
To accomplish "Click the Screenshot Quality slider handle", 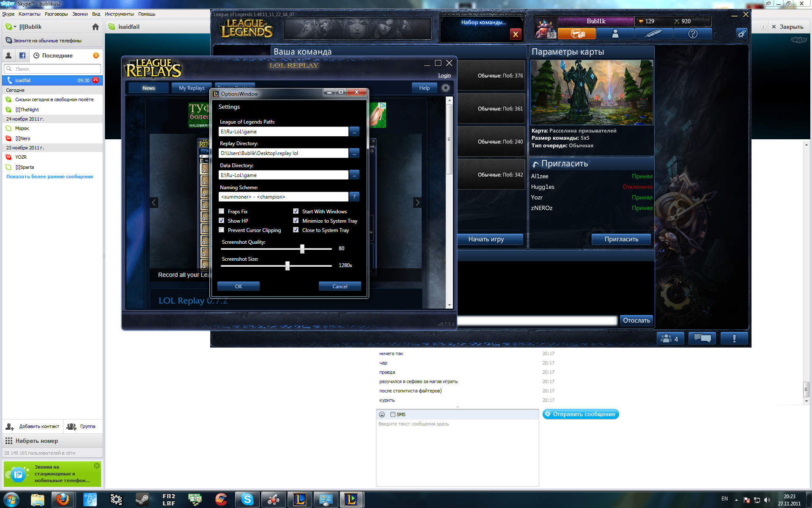I will [x=302, y=248].
